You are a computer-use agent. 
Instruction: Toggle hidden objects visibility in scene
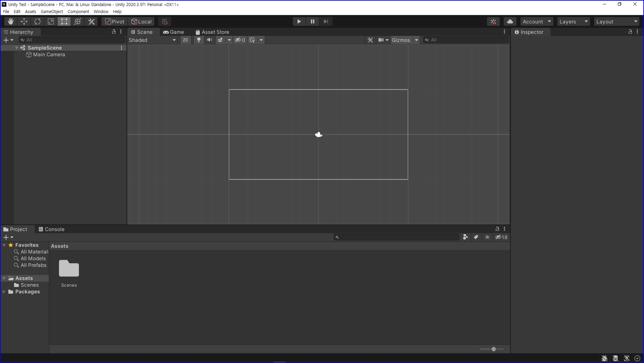click(240, 40)
